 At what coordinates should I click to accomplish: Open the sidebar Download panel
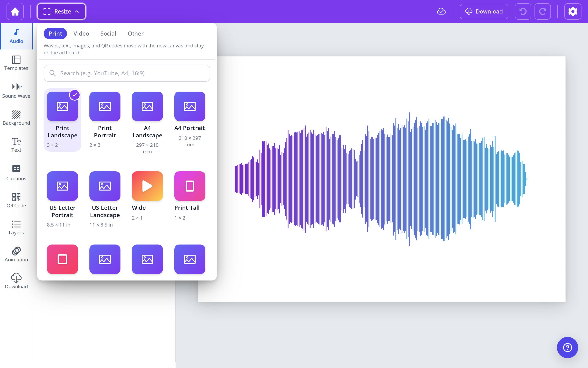point(16,281)
